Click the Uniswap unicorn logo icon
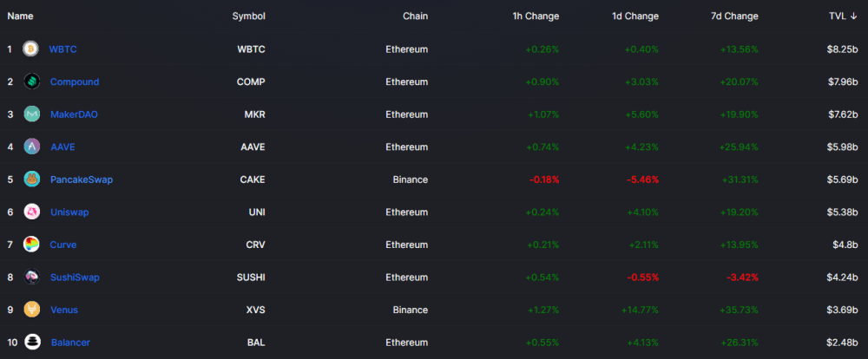This screenshot has height=359, width=868. coord(31,212)
